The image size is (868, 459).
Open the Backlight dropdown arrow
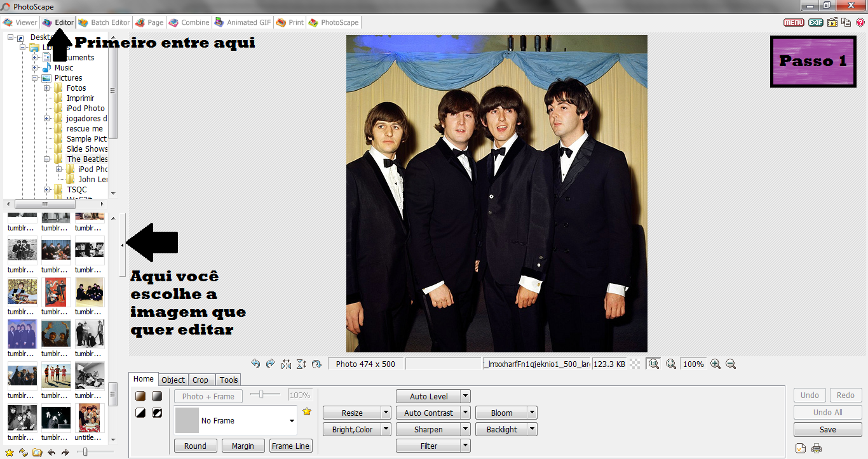[x=532, y=429]
